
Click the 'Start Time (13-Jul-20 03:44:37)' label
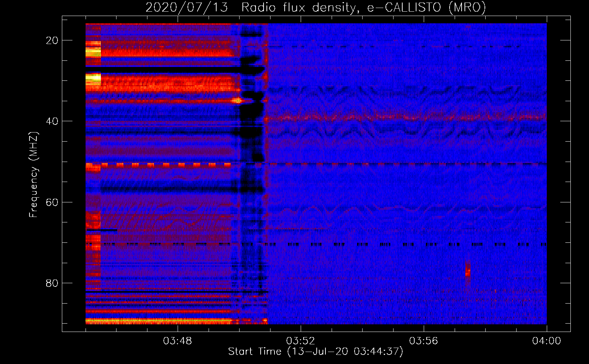(x=316, y=352)
